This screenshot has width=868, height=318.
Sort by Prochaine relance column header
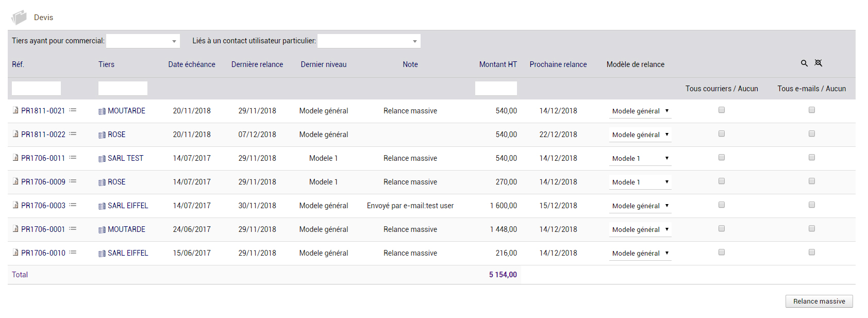[x=558, y=64]
